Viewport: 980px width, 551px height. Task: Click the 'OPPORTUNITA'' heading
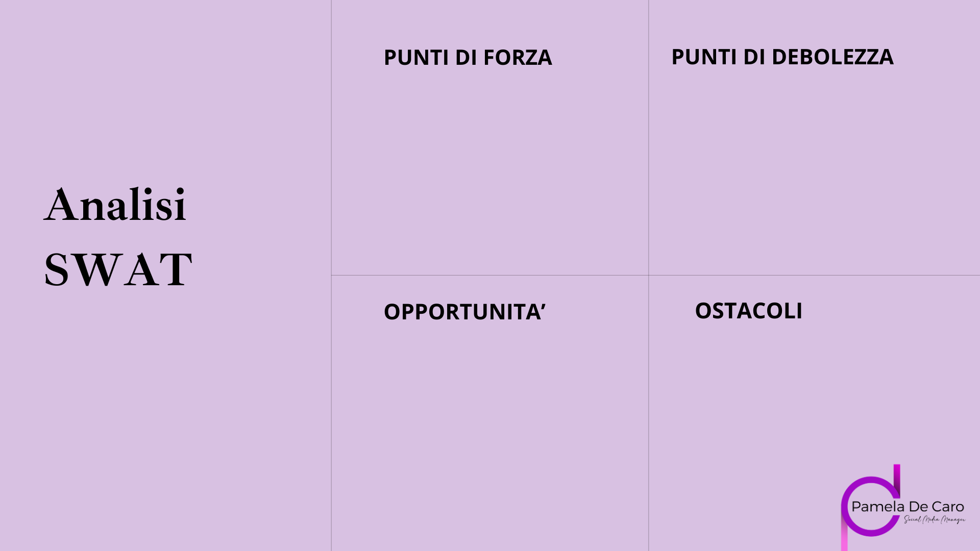(464, 311)
